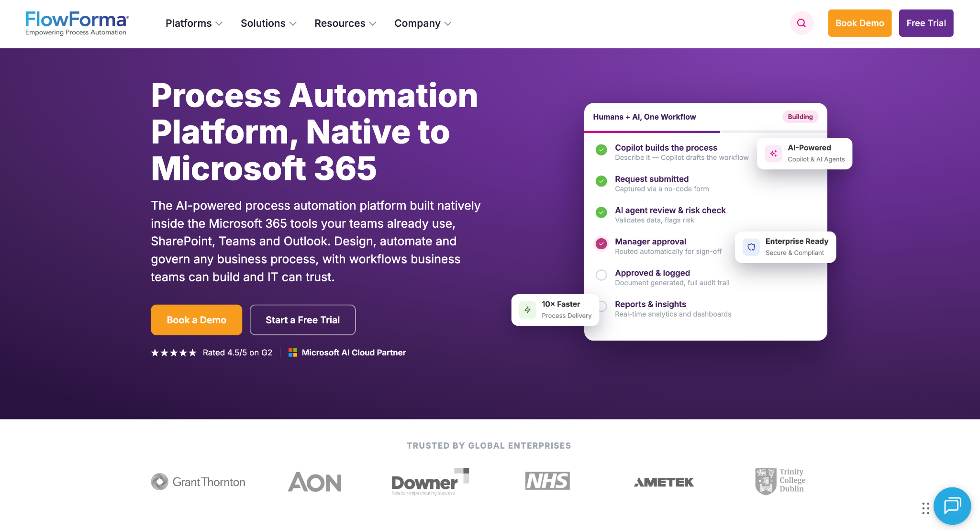The image size is (980, 530).
Task: Click Real-time analytics and dashboards text
Action: point(673,314)
